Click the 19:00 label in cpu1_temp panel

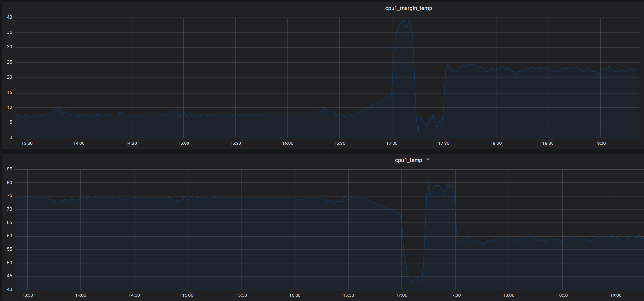[x=615, y=295]
